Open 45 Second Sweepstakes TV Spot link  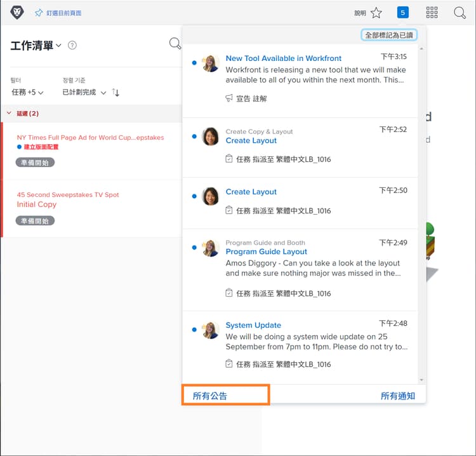[68, 194]
